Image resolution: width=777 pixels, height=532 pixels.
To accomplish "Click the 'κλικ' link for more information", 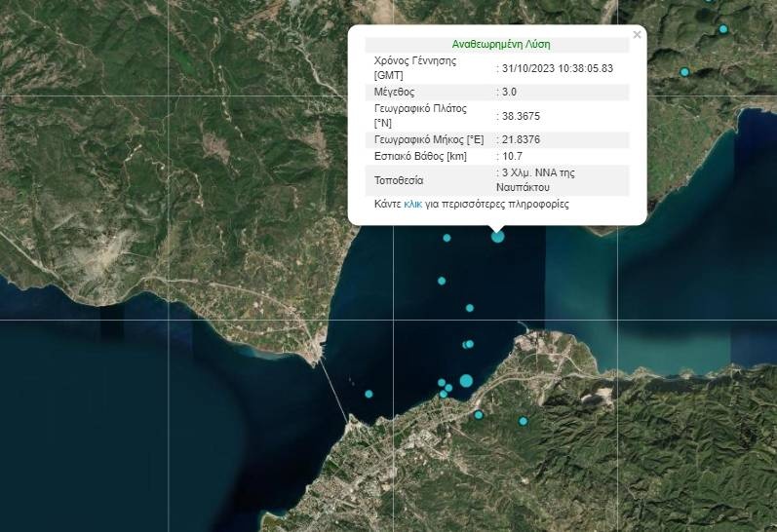I will coord(412,205).
